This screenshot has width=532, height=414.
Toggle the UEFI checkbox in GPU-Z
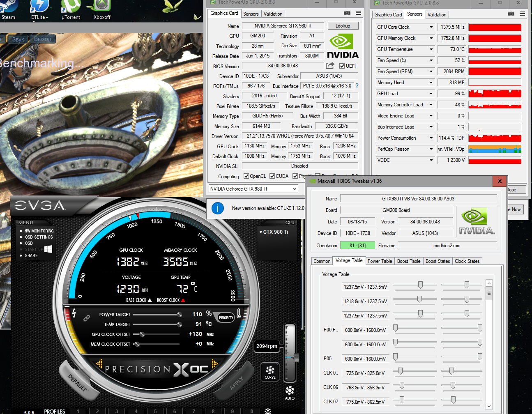click(x=342, y=66)
